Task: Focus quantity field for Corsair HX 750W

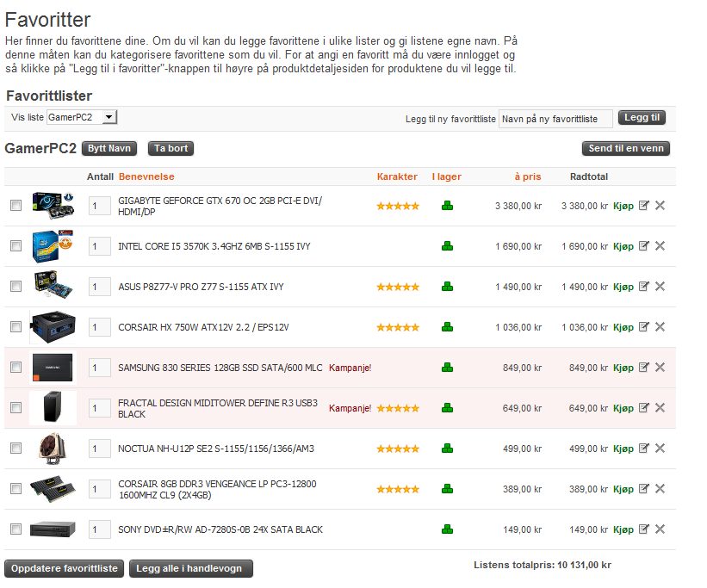Action: (100, 327)
